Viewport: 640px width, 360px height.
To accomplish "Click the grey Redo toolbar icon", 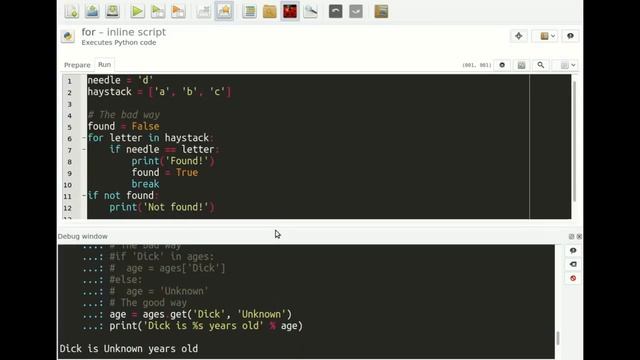I will click(356, 11).
